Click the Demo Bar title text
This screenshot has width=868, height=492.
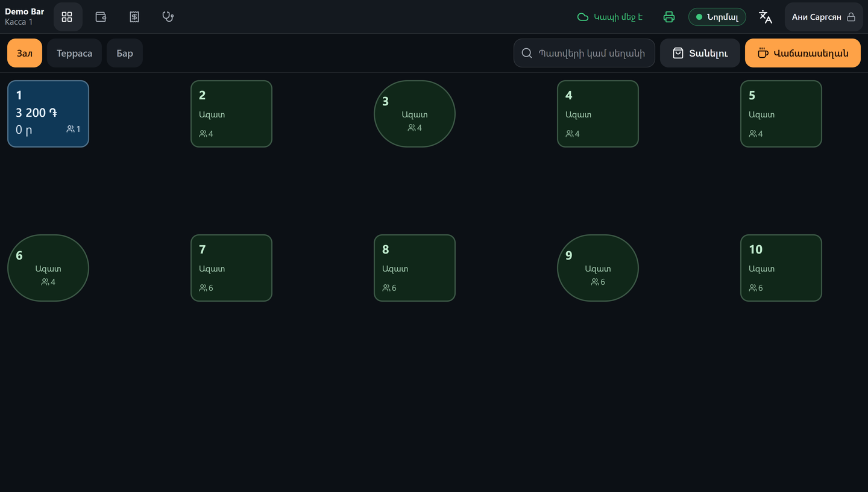coord(25,11)
